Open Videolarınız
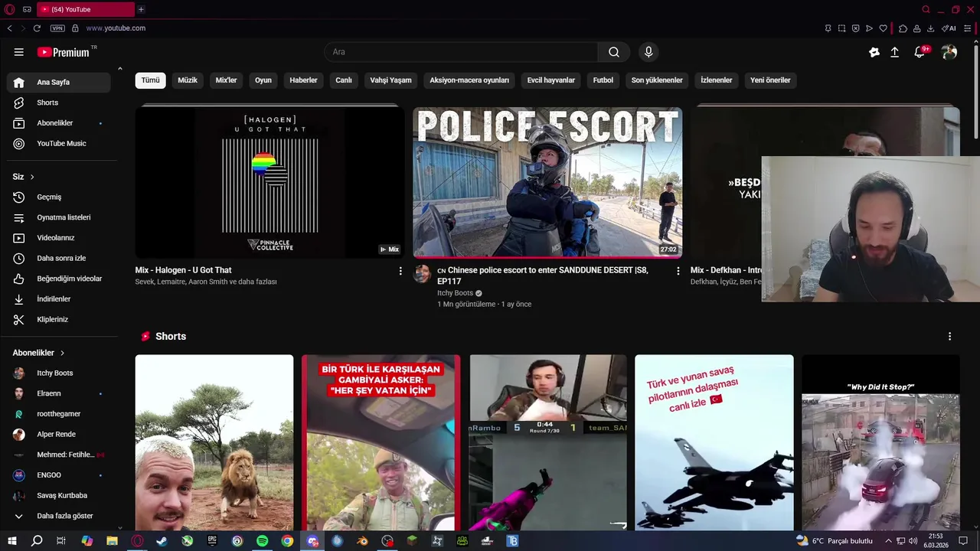The width and height of the screenshot is (980, 551). click(x=58, y=238)
